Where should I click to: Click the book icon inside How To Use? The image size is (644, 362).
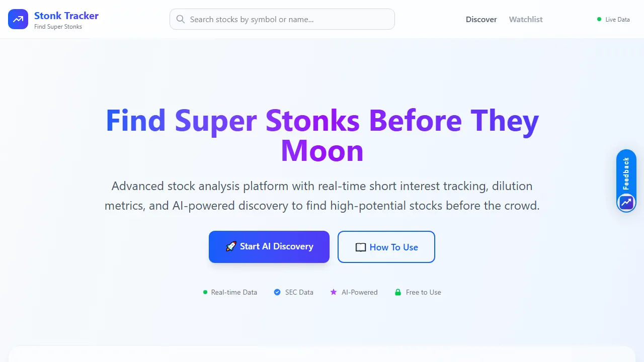coord(360,247)
